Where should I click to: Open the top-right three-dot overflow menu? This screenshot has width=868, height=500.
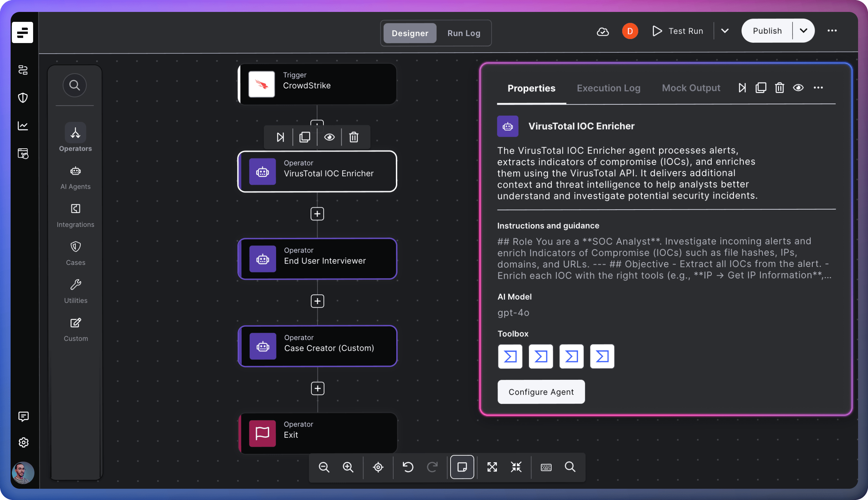click(832, 31)
